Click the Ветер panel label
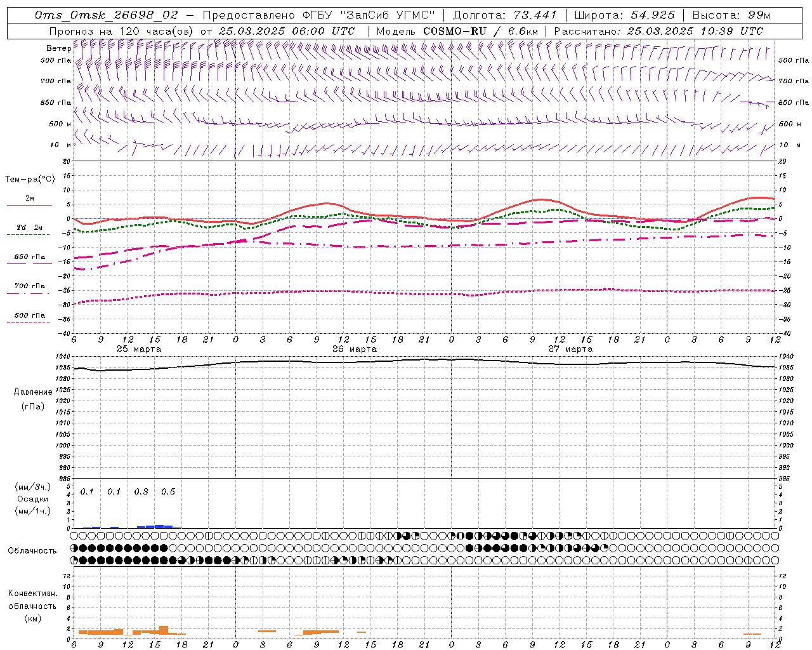The image size is (812, 650). click(58, 48)
